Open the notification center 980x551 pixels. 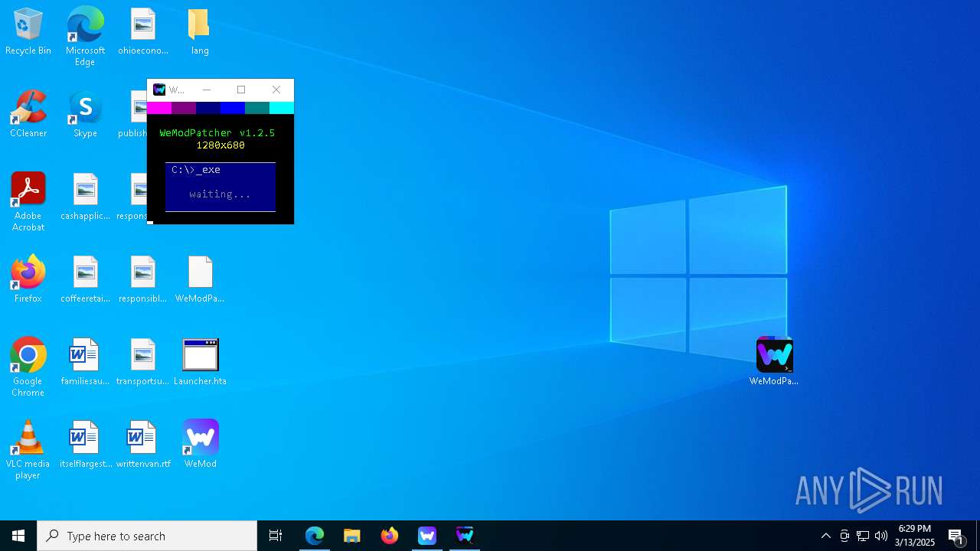click(955, 536)
